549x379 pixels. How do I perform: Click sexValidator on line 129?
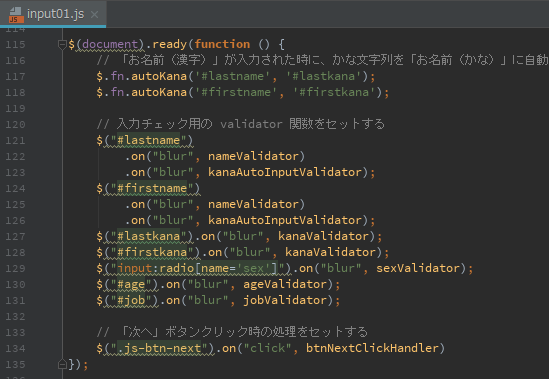(x=418, y=268)
